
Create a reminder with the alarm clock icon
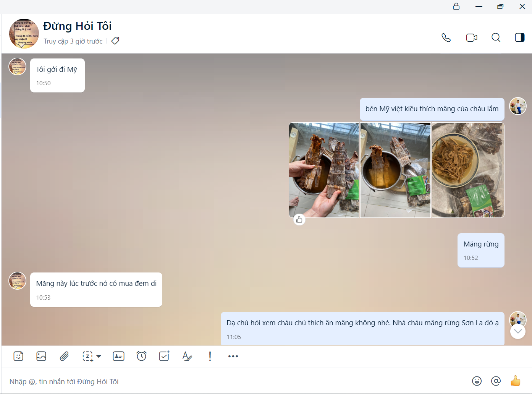[x=141, y=356]
